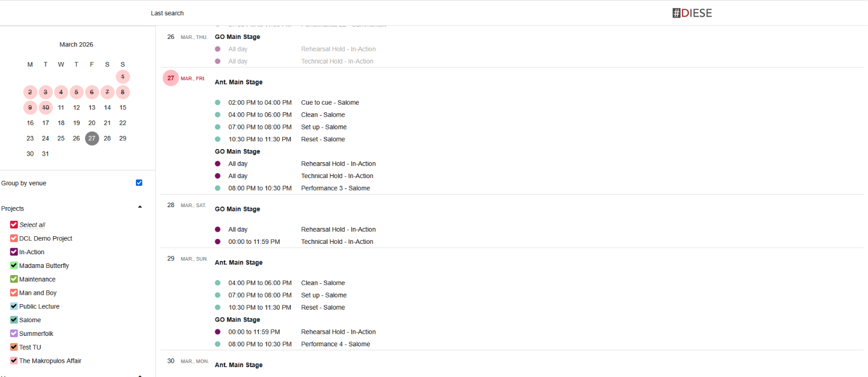This screenshot has width=868, height=377.
Task: Toggle the "Select all" projects checkbox
Action: (13, 225)
